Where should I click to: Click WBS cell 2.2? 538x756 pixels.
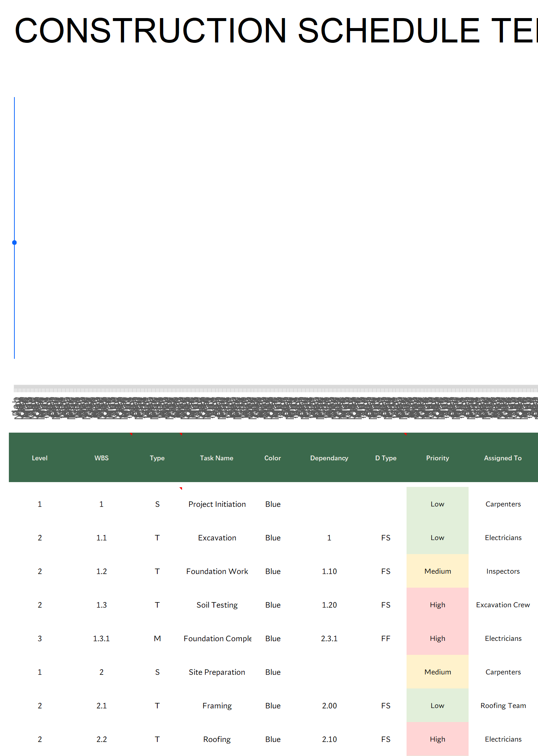click(x=102, y=739)
